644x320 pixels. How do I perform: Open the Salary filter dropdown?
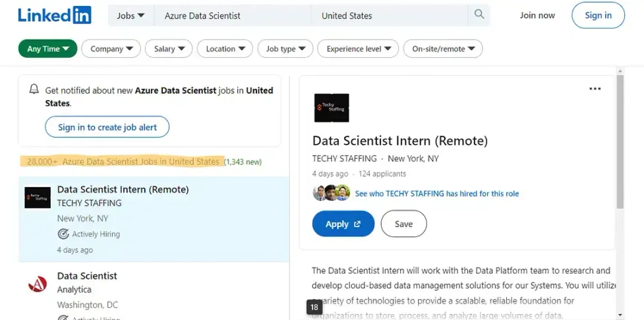click(169, 49)
